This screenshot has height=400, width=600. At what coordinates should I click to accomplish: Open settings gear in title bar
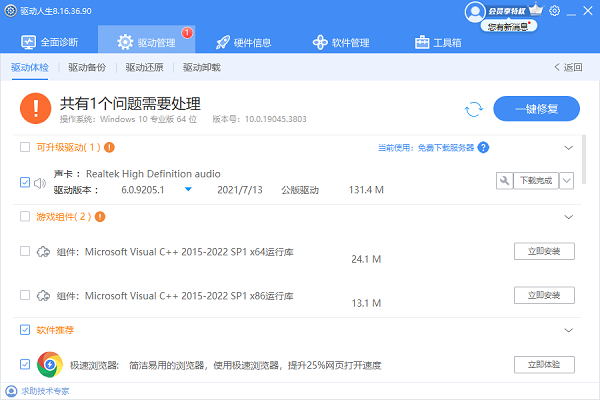(x=554, y=11)
